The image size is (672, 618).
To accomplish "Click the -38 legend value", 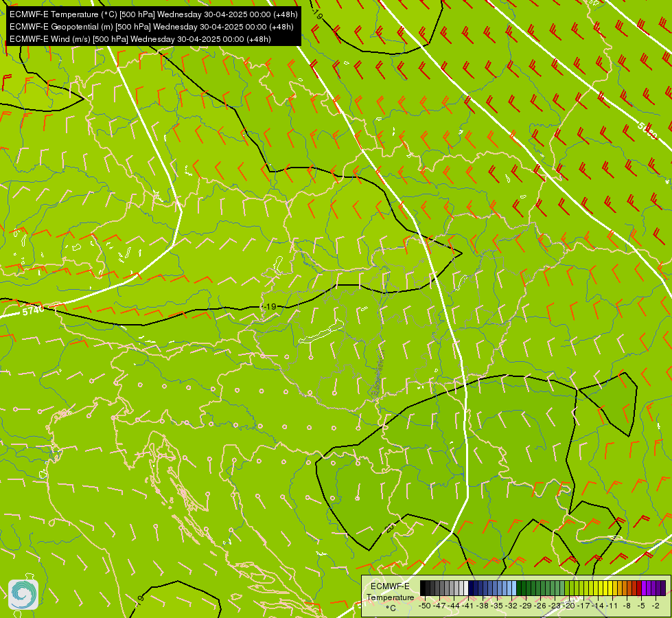I will tap(482, 606).
